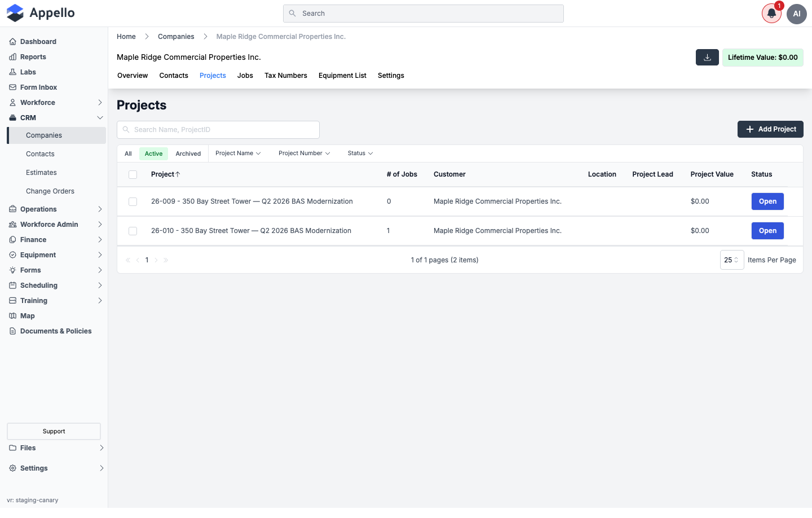Open the Status filter dropdown
Screen dimensions: 812x518
click(x=360, y=153)
